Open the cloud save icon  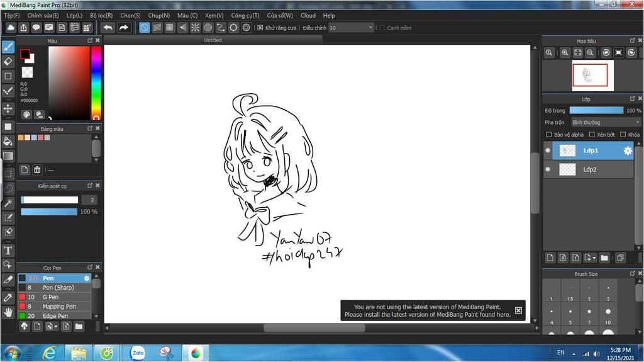click(11, 28)
